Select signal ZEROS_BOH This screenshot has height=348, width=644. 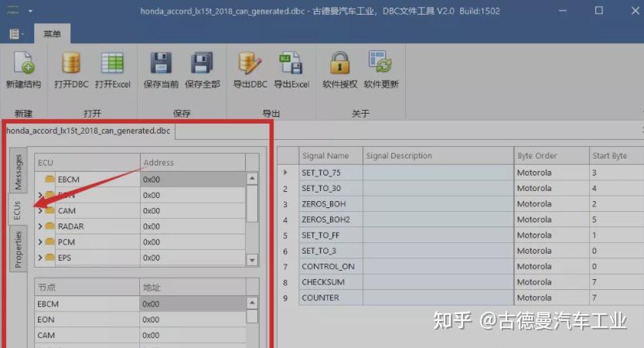(x=324, y=204)
